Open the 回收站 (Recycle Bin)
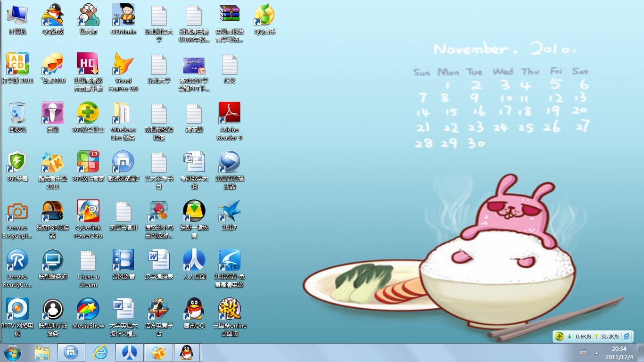The height and width of the screenshot is (362, 644). pyautogui.click(x=17, y=117)
